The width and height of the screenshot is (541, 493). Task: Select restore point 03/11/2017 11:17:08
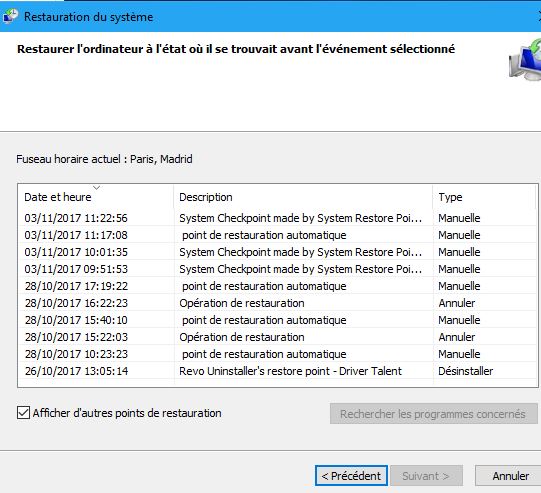pyautogui.click(x=277, y=235)
